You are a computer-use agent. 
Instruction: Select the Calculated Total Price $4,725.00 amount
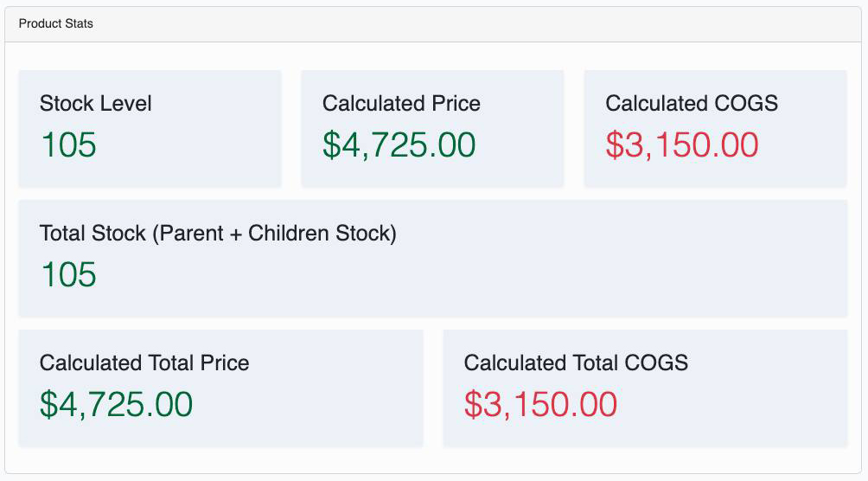116,405
